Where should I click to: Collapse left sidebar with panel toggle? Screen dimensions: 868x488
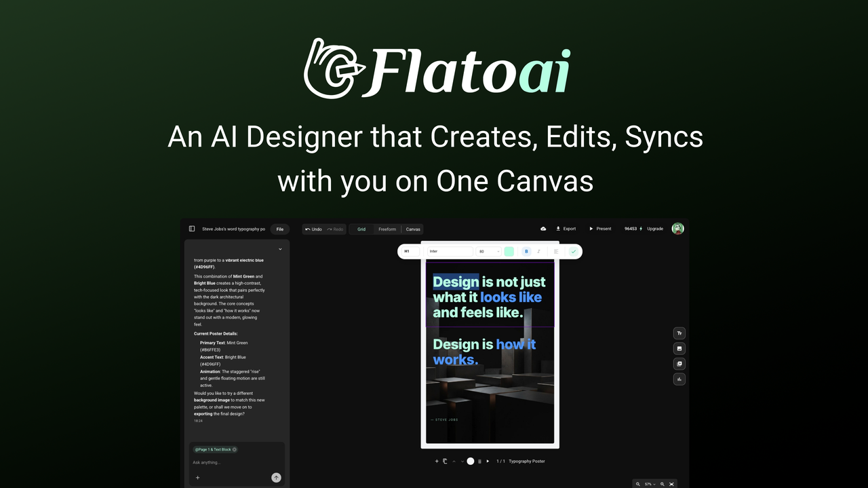191,229
